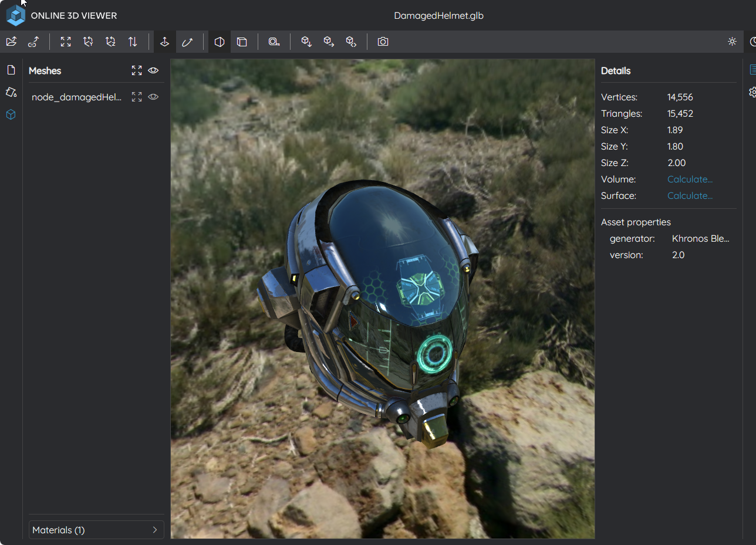Activate the measure tool
756x545 pixels.
tap(274, 42)
